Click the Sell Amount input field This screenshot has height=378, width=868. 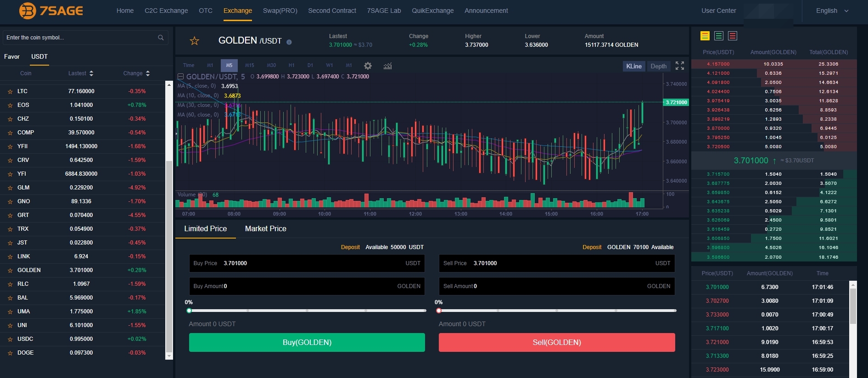coord(557,286)
